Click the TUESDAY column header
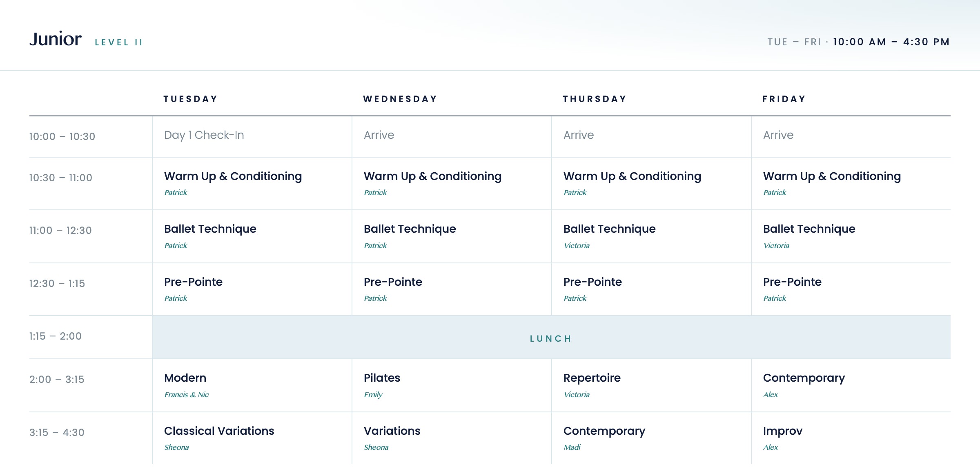This screenshot has width=980, height=476. 190,99
